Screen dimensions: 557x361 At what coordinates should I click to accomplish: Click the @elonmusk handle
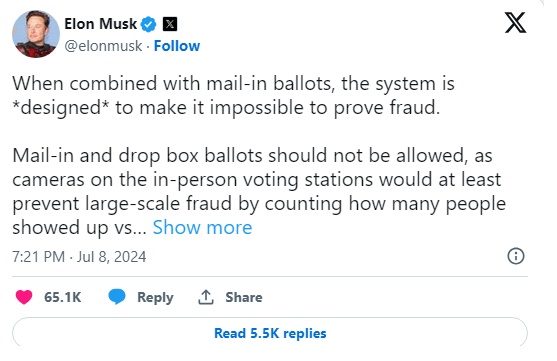pyautogui.click(x=103, y=46)
